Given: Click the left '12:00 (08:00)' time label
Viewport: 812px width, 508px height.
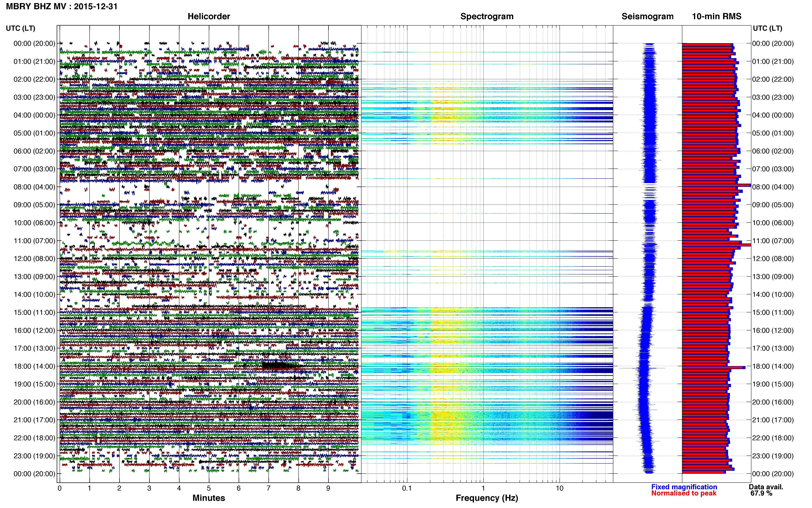Looking at the screenshot, I should 34,258.
